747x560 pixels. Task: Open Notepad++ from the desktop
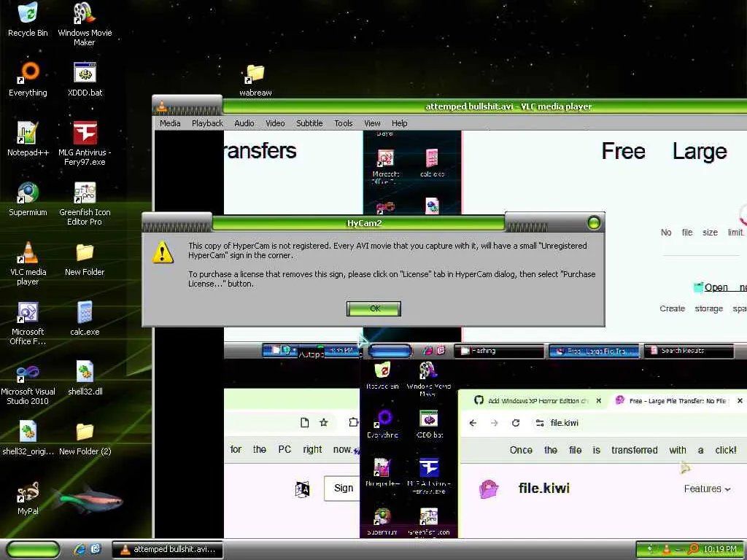(x=28, y=139)
